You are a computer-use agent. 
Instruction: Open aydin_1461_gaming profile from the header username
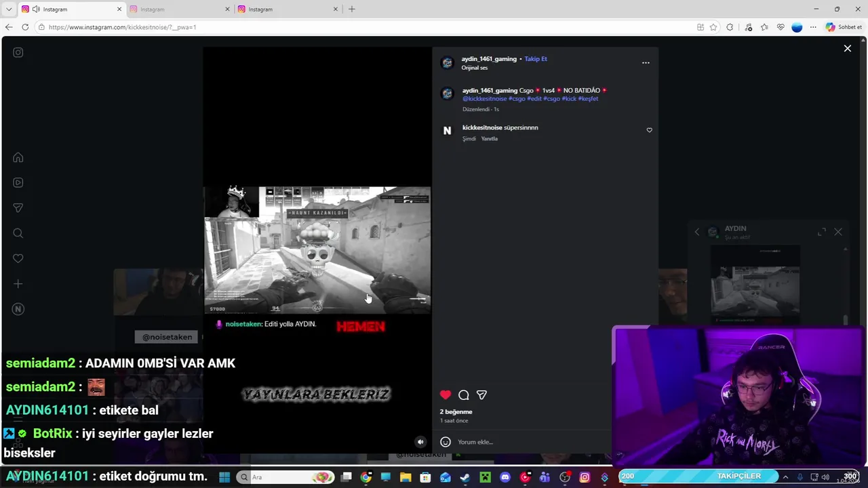(x=489, y=59)
